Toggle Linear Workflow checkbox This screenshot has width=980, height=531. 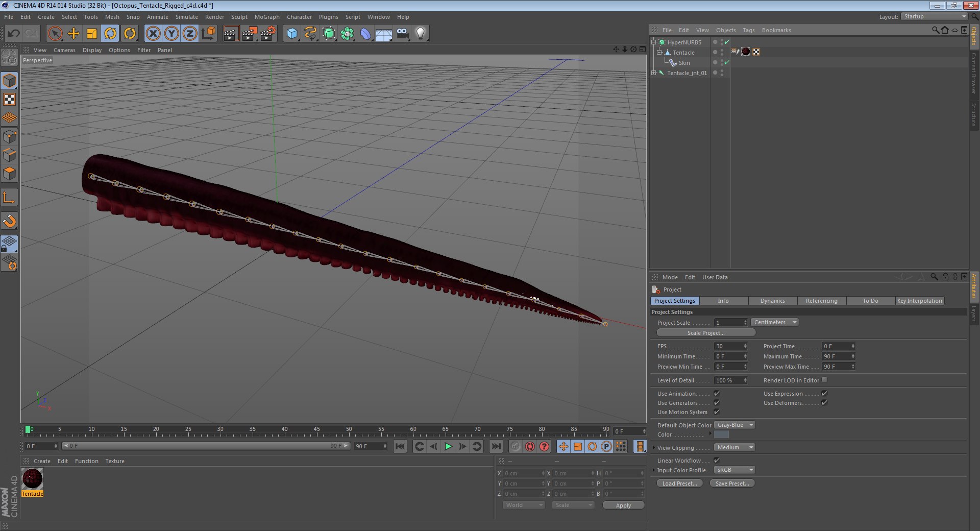click(x=717, y=460)
